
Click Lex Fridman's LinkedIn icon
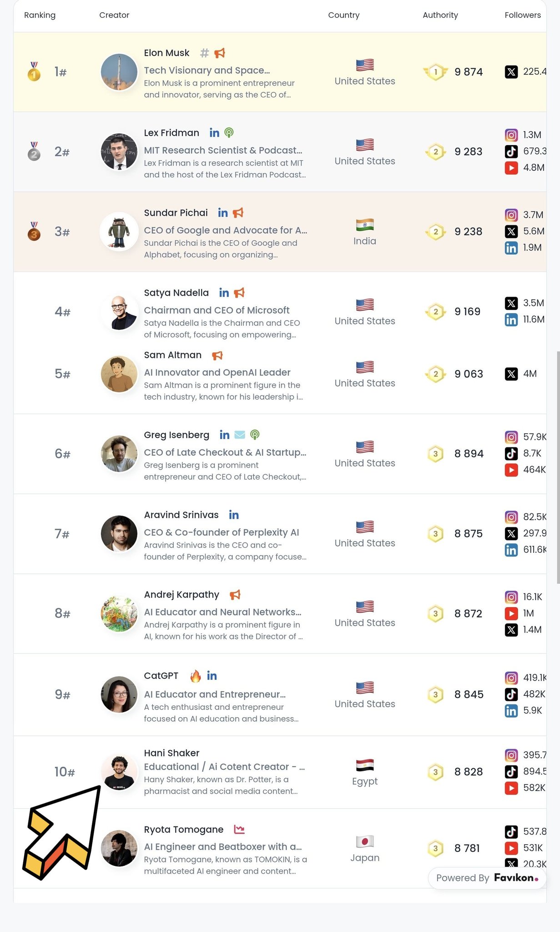214,133
